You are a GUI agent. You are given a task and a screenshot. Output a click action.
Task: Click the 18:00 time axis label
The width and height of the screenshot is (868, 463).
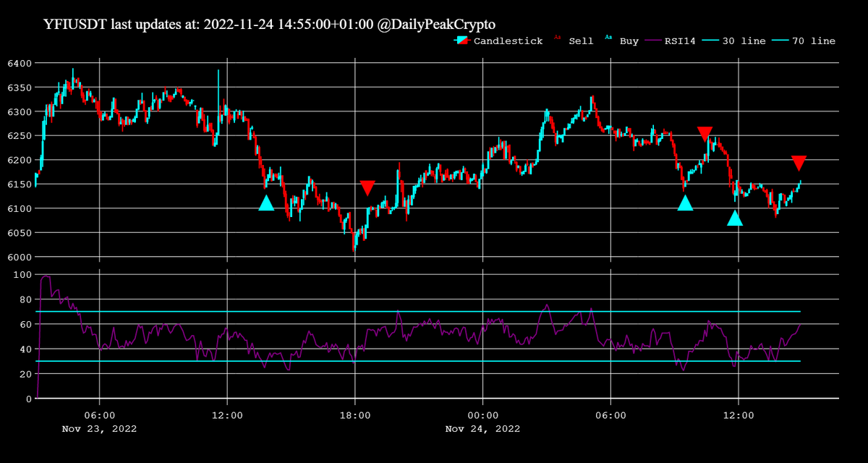[354, 415]
